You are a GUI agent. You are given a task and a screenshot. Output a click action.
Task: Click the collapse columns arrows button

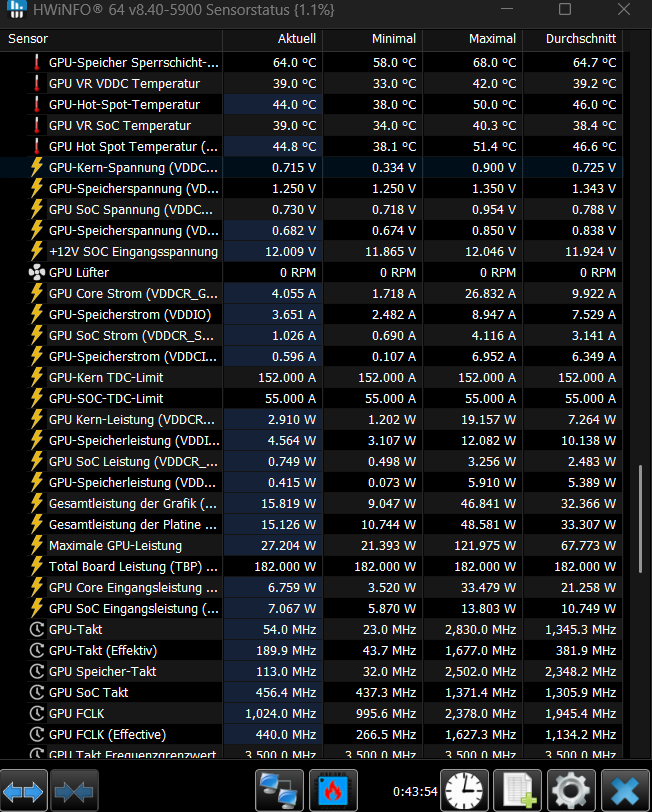point(74,791)
